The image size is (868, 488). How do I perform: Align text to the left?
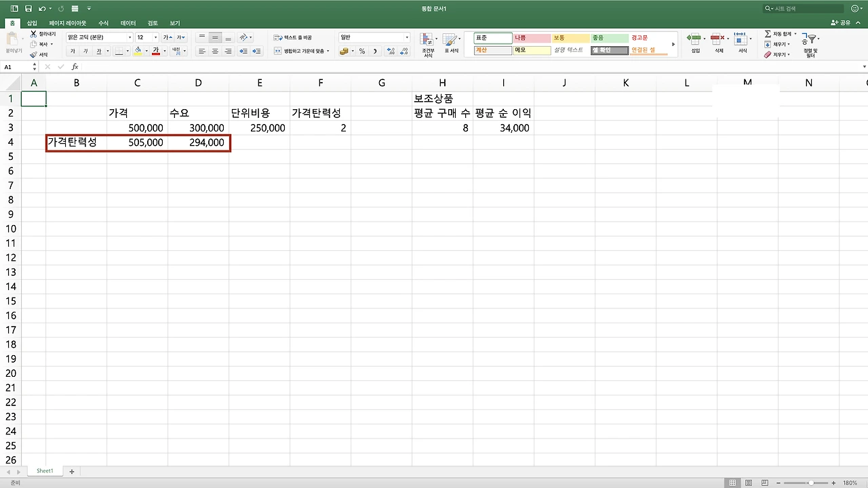pyautogui.click(x=202, y=51)
